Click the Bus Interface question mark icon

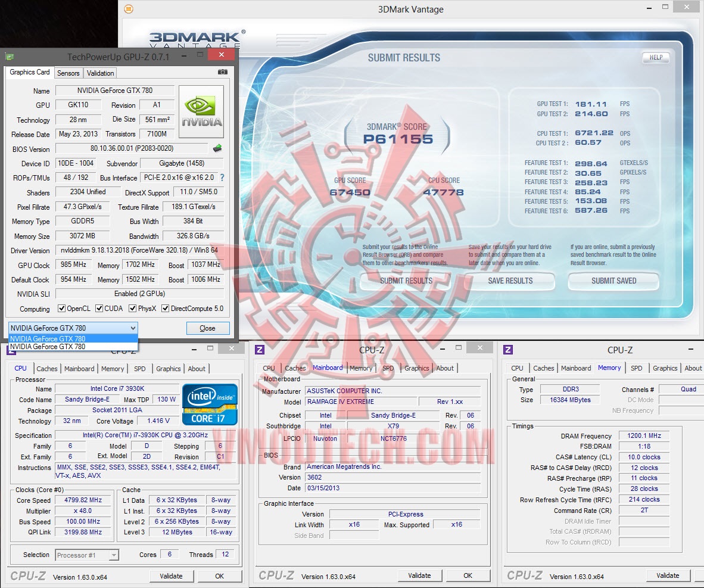[222, 178]
